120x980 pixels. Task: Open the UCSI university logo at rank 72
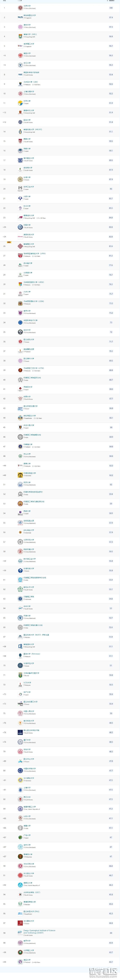pos(20,684)
